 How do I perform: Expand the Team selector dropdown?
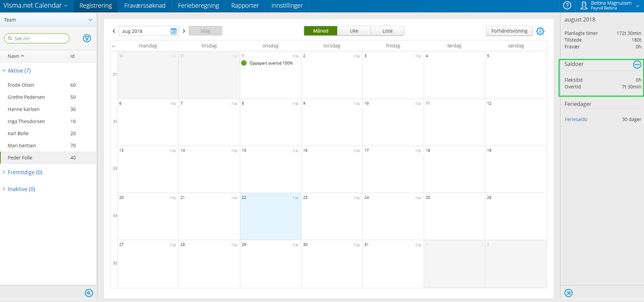[x=48, y=20]
